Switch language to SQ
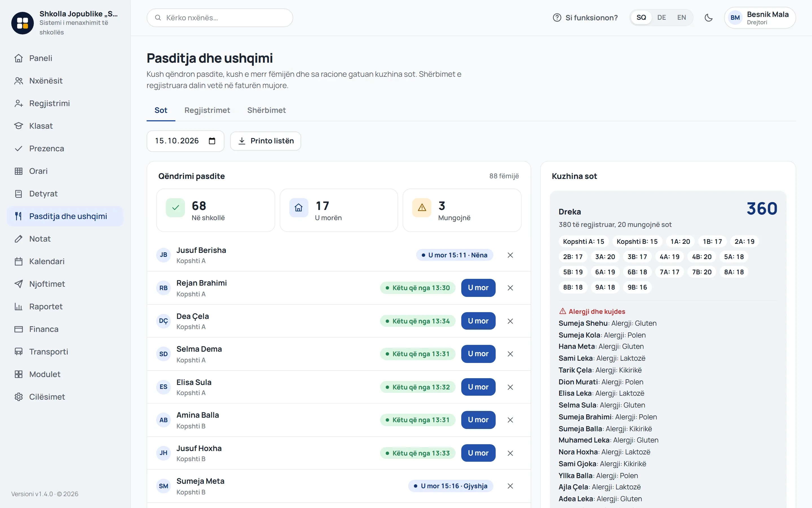This screenshot has width=812, height=508. (641, 17)
